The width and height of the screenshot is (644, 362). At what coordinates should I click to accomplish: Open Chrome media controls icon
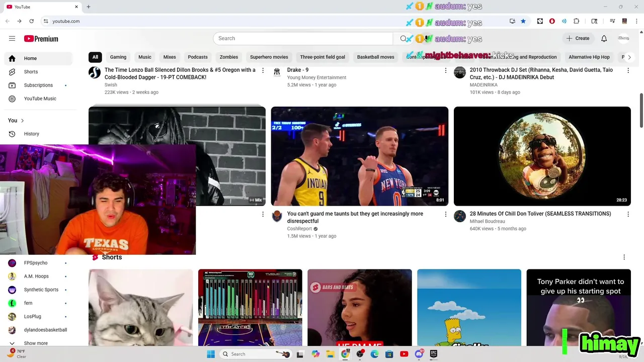(x=612, y=21)
